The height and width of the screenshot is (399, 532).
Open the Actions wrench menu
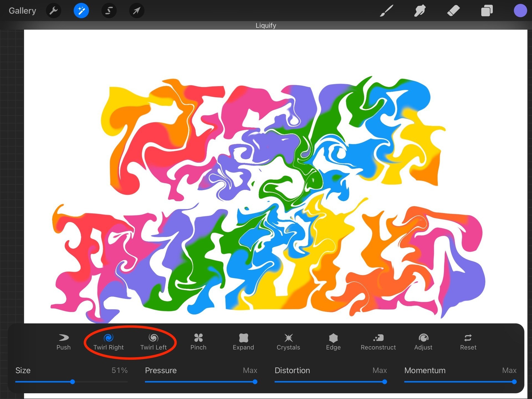click(53, 11)
